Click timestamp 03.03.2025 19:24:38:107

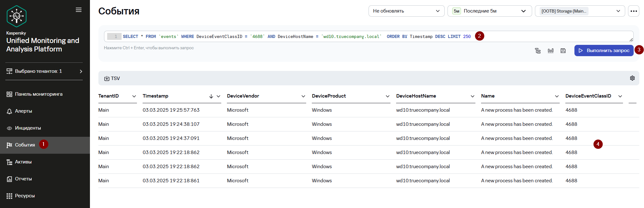(x=171, y=124)
